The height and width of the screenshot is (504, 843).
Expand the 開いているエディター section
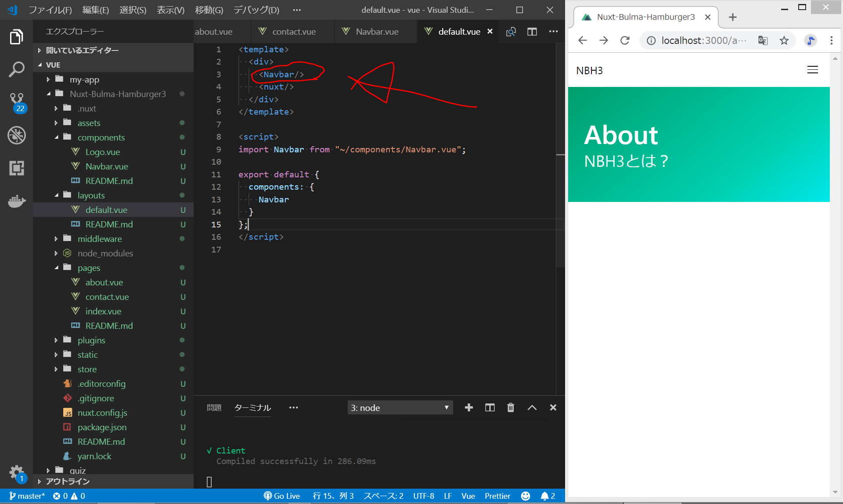[113, 50]
